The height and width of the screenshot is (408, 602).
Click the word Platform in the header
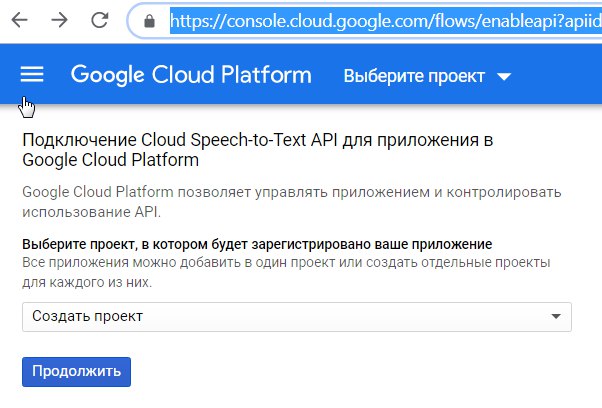pos(266,74)
